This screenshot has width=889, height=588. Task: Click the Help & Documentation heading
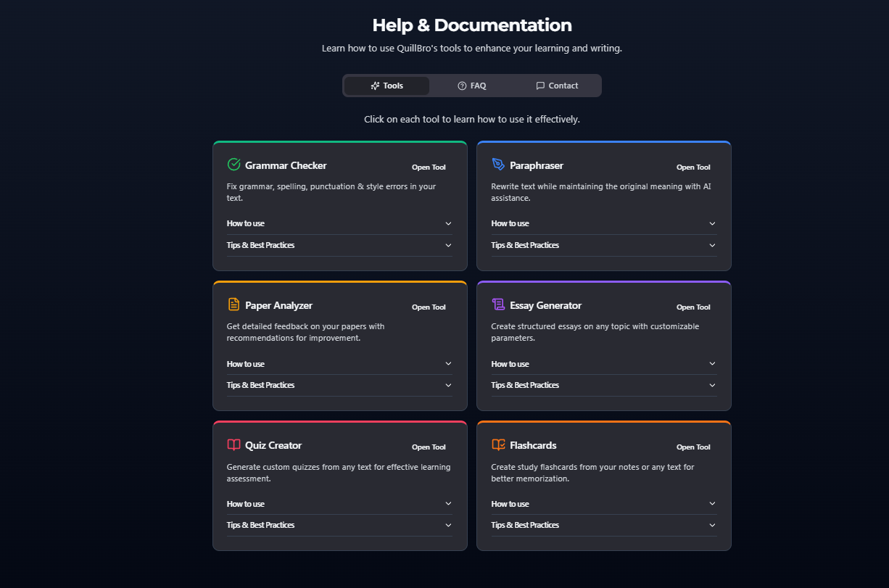pos(472,25)
